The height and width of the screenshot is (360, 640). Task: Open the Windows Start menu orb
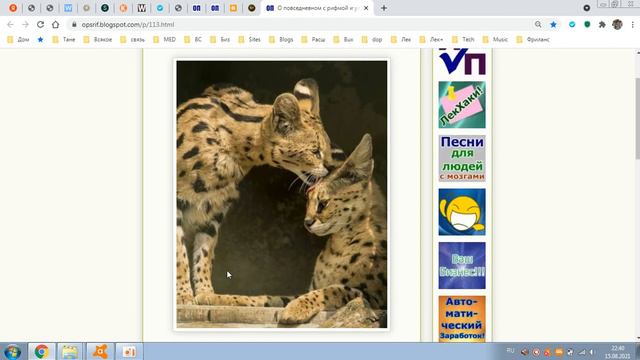coord(13,351)
